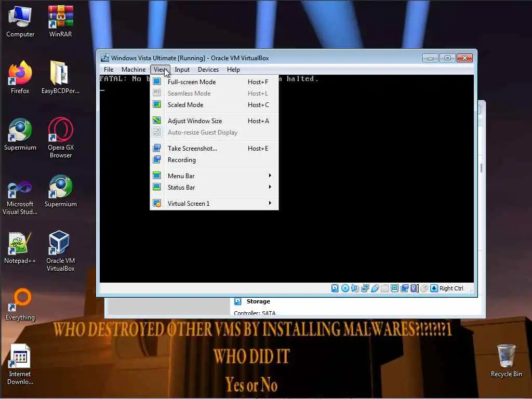Click the keyboard capture arrow indicator
The height and width of the screenshot is (399, 532).
(434, 288)
